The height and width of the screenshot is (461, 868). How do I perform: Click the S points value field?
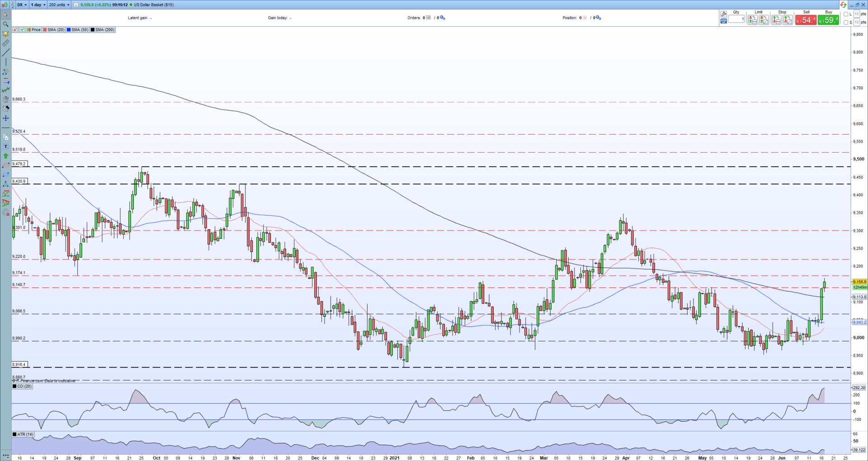[x=857, y=22]
